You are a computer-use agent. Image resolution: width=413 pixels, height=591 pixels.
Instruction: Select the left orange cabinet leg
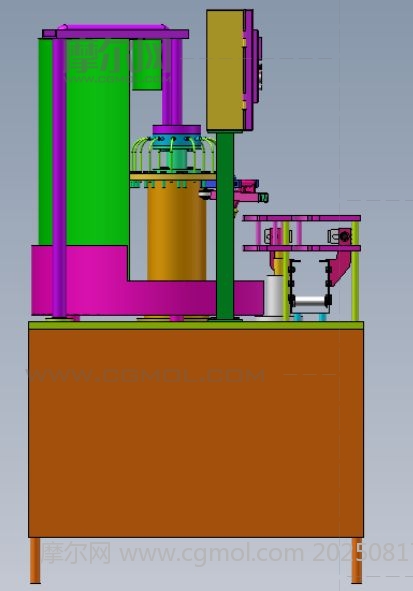pyautogui.click(x=35, y=560)
